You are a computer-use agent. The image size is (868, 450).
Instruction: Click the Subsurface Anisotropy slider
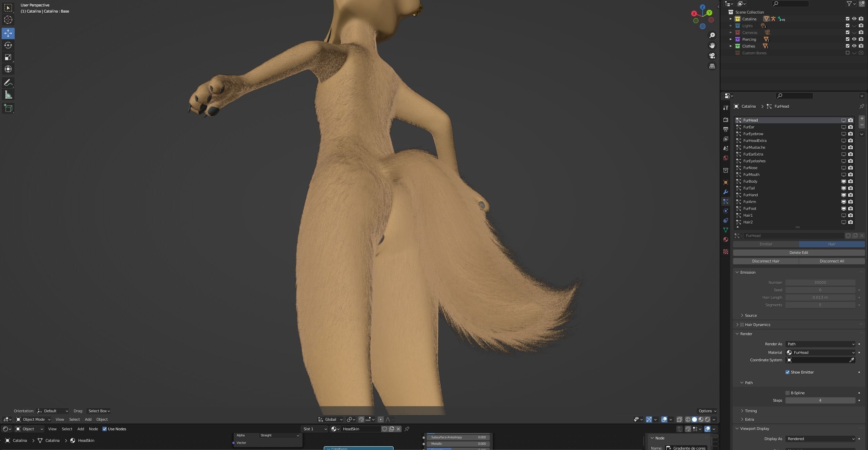coord(458,437)
